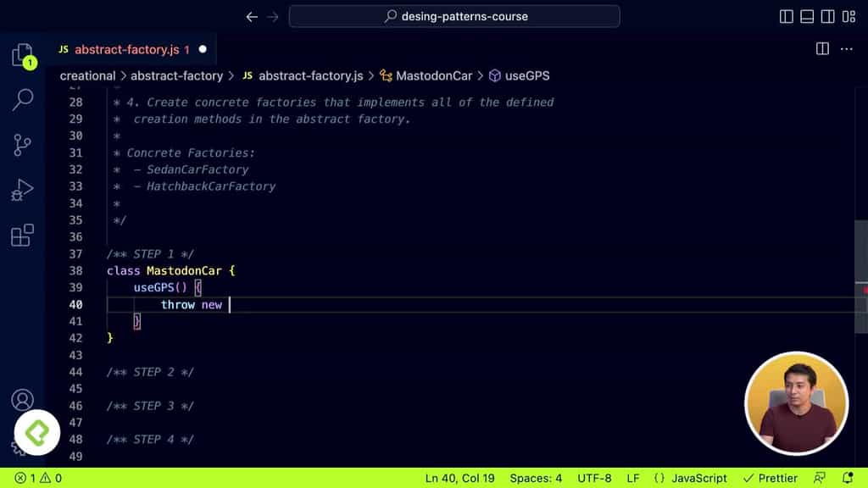
Task: Open the Source Control view
Action: coord(22,145)
